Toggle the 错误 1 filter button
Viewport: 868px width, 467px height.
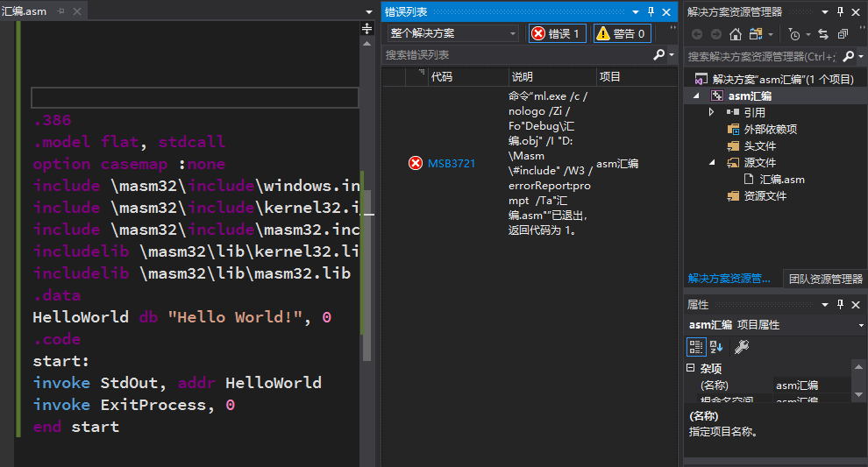pyautogui.click(x=557, y=34)
